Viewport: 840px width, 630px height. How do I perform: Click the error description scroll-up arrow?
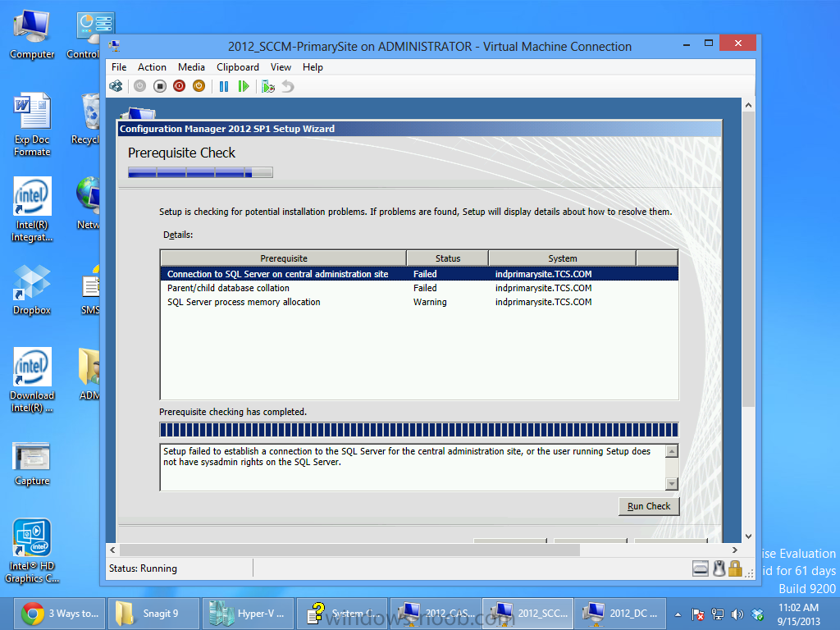pyautogui.click(x=671, y=451)
